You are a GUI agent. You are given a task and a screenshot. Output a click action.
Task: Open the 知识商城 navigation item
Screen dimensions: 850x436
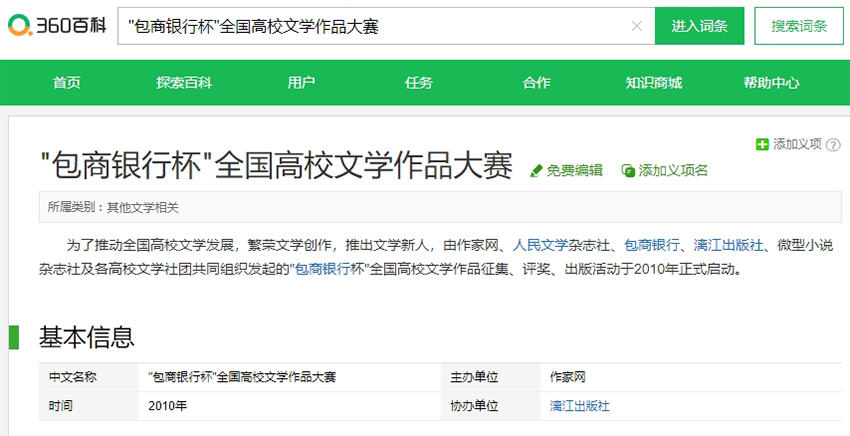click(654, 82)
